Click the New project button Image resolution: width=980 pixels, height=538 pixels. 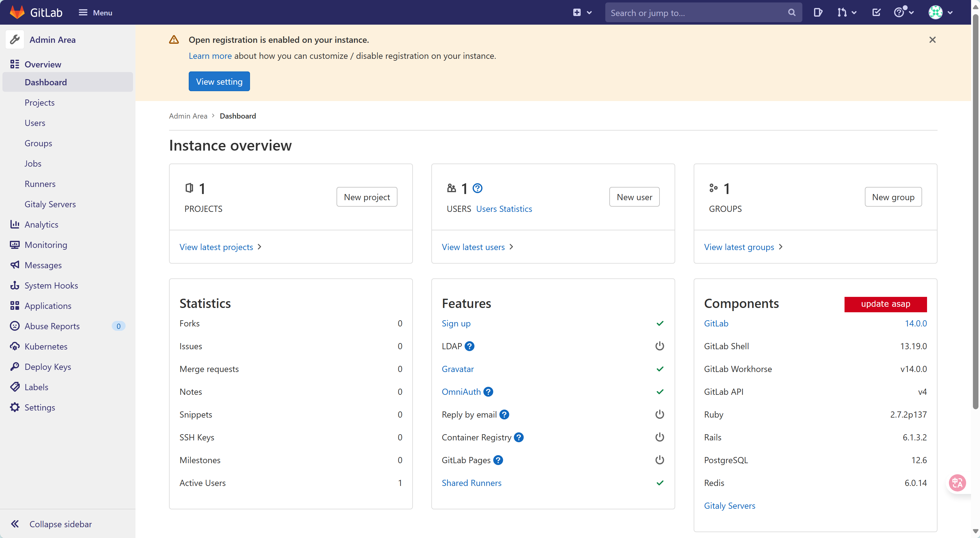[367, 197]
